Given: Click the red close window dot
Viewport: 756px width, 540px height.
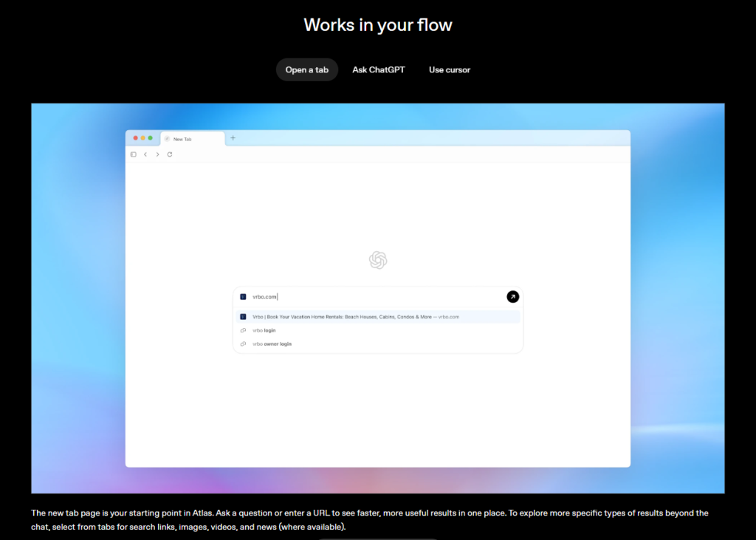Looking at the screenshot, I should [136, 138].
